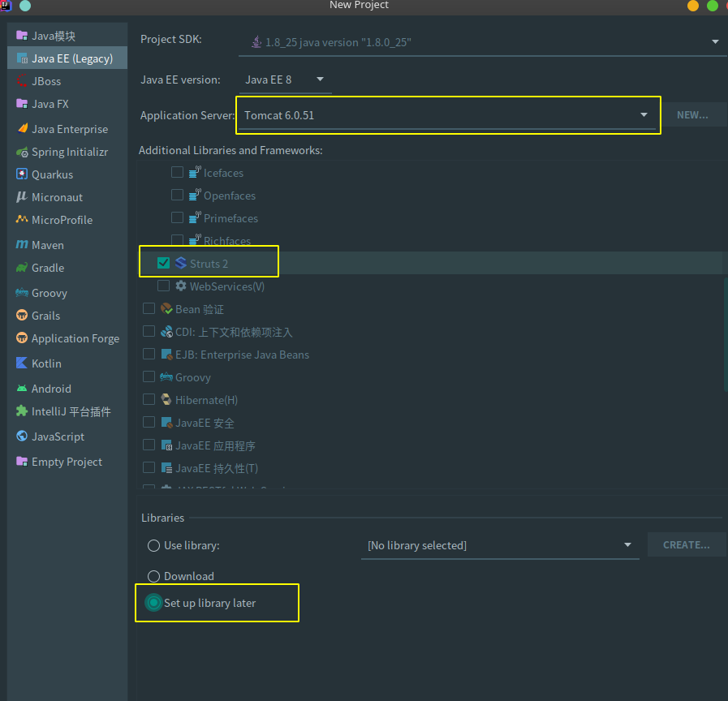
Task: Select the Maven icon in sidebar
Action: click(22, 244)
